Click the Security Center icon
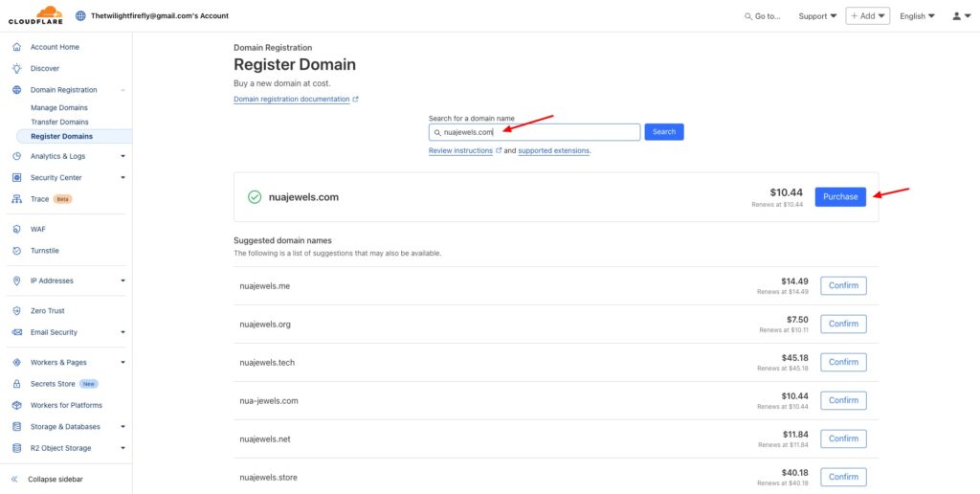 (17, 177)
